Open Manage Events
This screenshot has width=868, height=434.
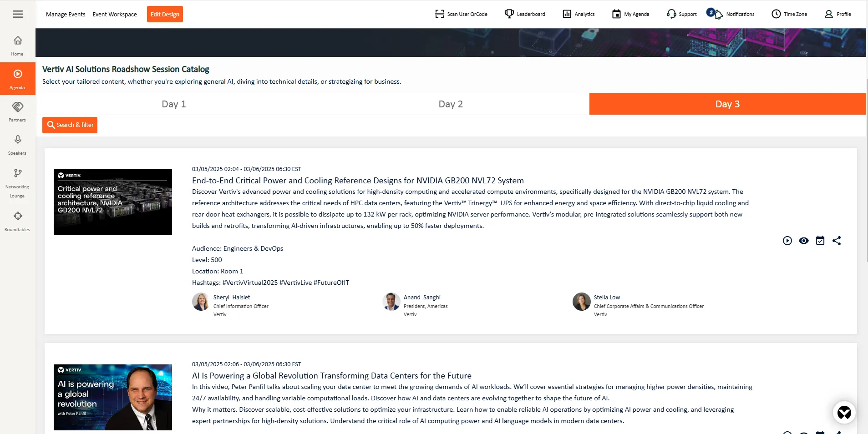coord(66,14)
